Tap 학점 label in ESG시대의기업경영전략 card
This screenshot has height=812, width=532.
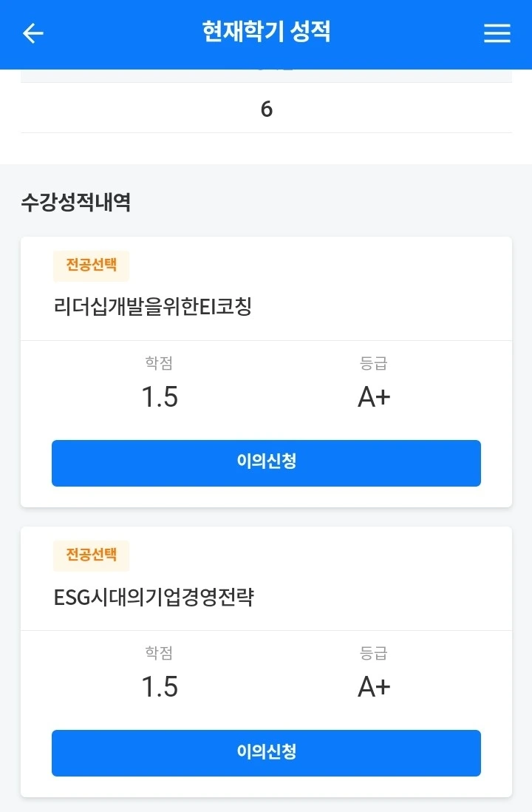160,653
